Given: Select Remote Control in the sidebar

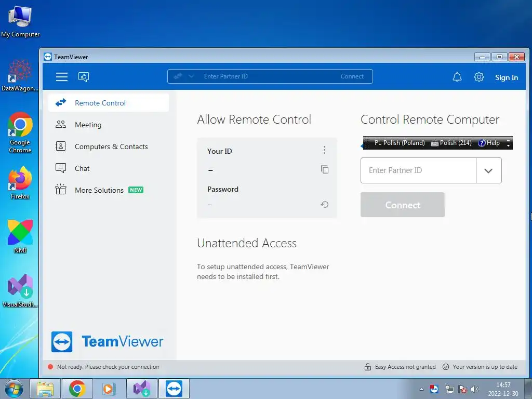Looking at the screenshot, I should [x=109, y=103].
